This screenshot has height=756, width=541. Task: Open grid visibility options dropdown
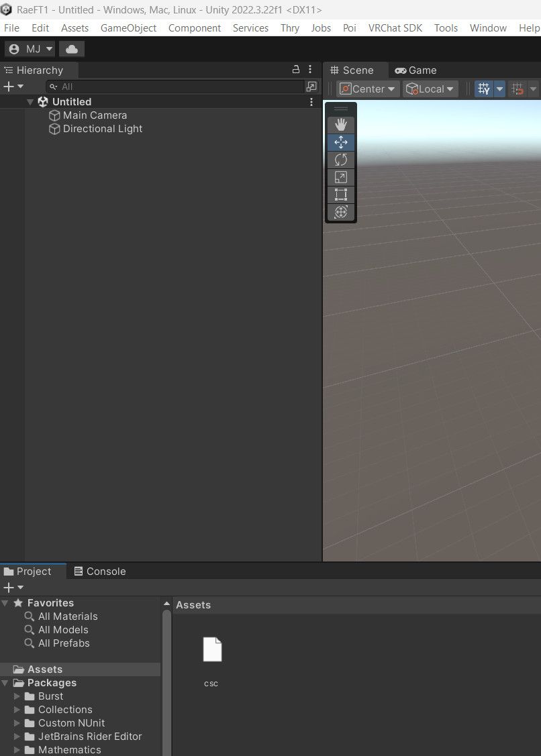pos(499,89)
